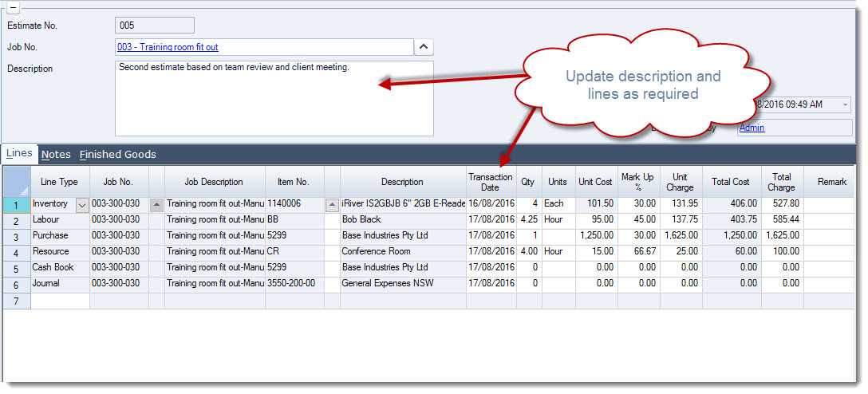Select row header 5

click(17, 270)
